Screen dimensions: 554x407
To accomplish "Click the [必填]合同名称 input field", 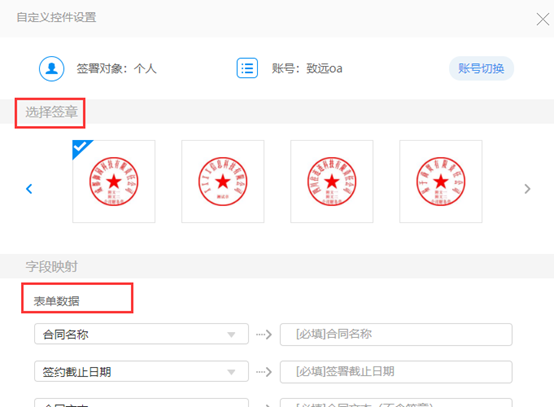I will (396, 334).
